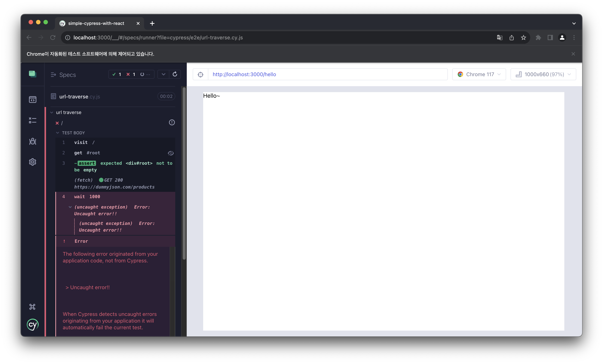Viewport: 603px width, 364px height.
Task: Click the selector playground crosshair icon
Action: 201,74
